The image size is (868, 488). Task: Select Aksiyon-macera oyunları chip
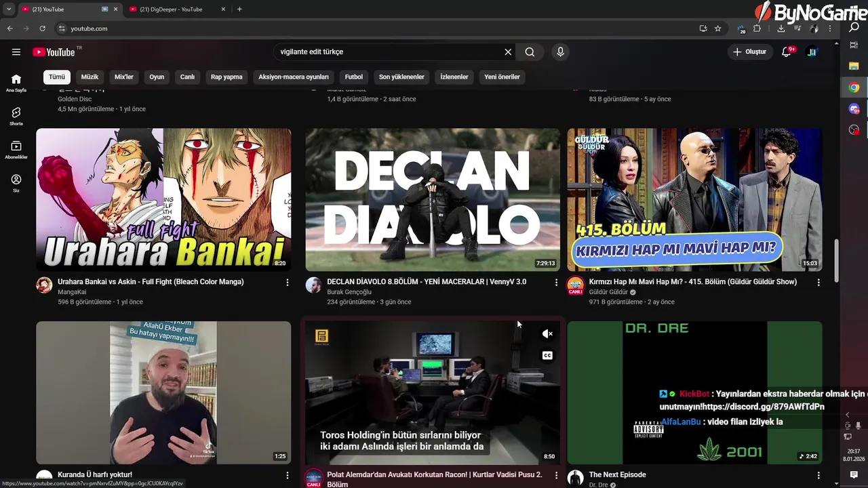(294, 77)
